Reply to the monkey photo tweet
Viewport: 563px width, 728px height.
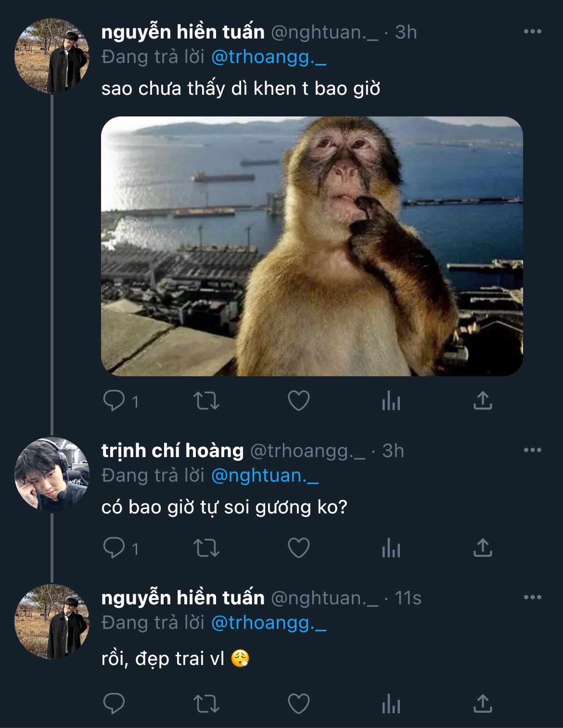(x=114, y=400)
